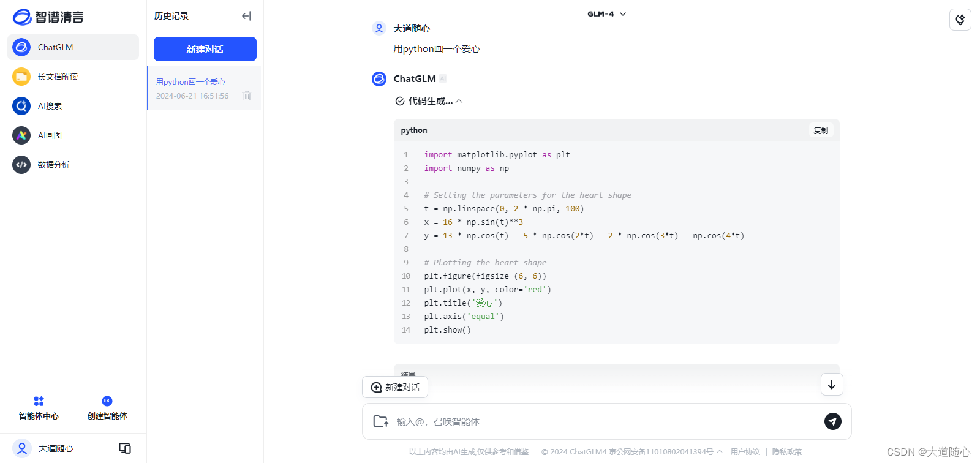Open 数据分析 in the sidebar
Viewport: 980px width, 463px height.
73,165
